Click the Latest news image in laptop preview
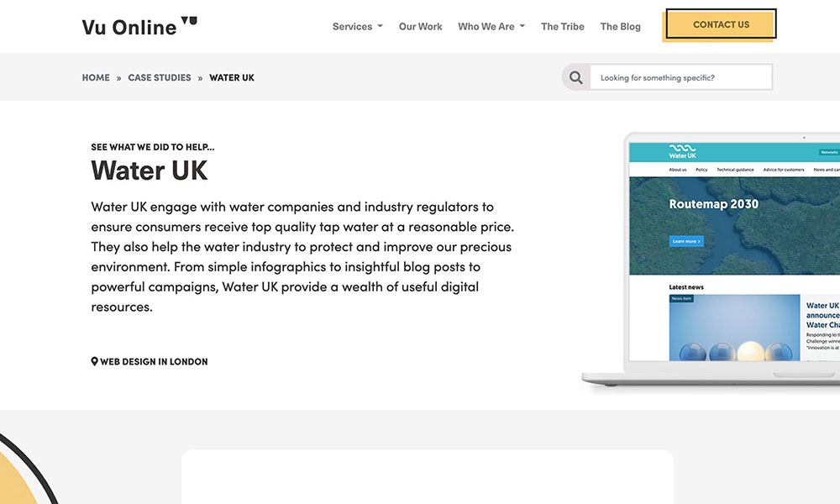This screenshot has width=840, height=504. pyautogui.click(x=734, y=328)
